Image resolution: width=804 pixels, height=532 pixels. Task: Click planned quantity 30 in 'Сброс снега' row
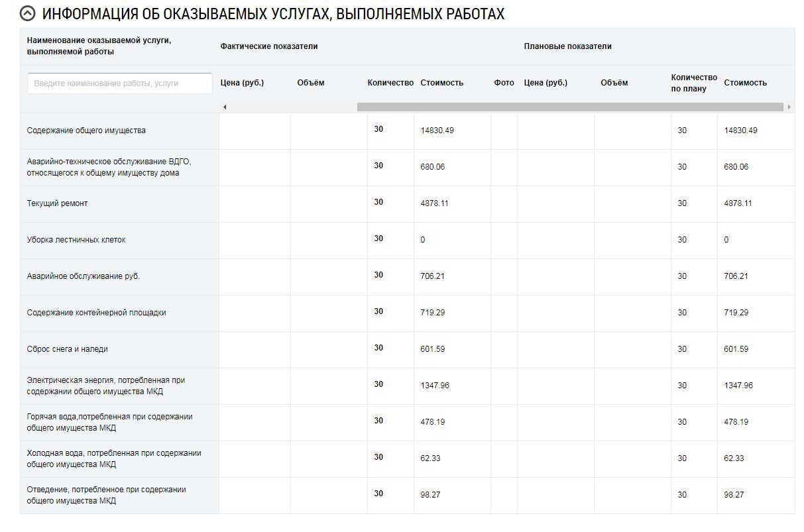point(682,349)
